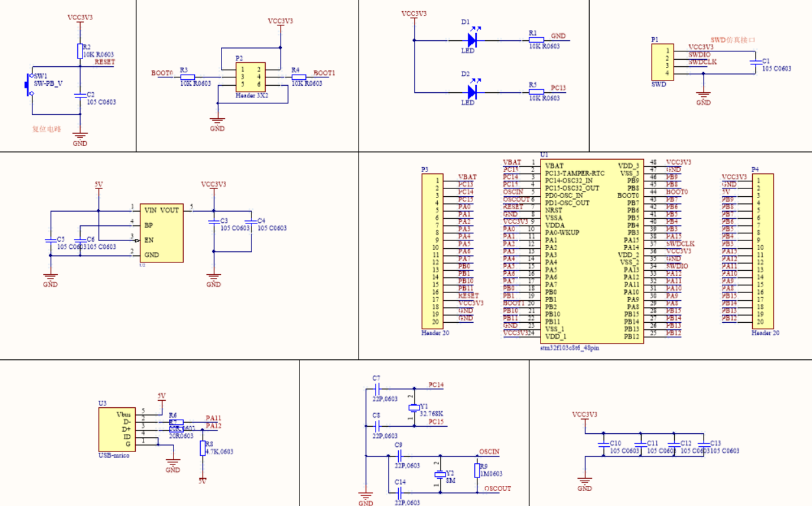The image size is (812, 506).
Task: Click capacitor C14 on the OSCOUT line
Action: point(399,492)
